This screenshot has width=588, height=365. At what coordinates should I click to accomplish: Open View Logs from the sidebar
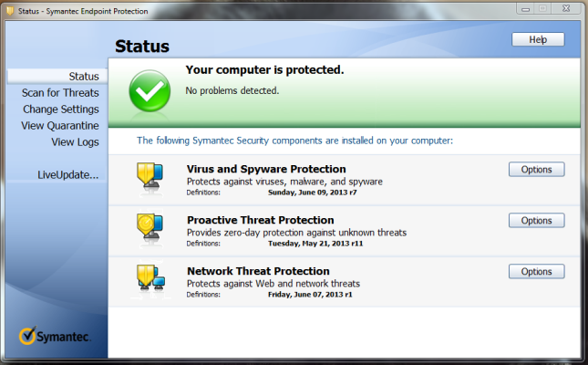pos(75,141)
